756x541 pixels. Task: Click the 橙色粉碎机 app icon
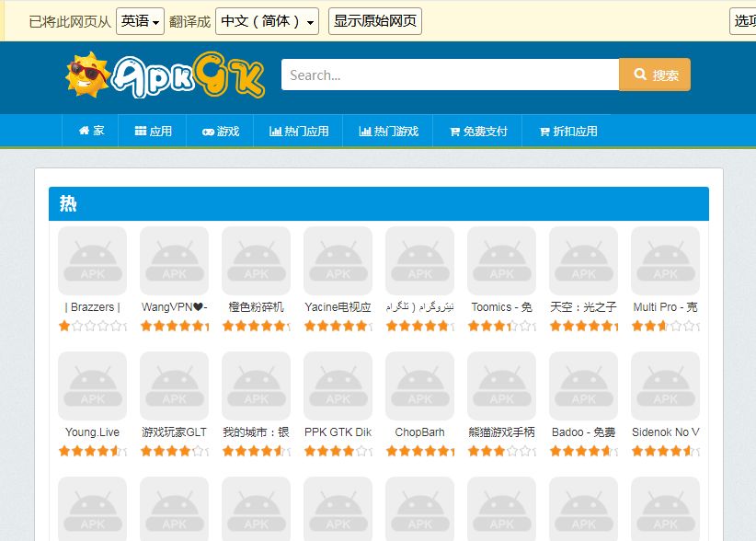(256, 261)
